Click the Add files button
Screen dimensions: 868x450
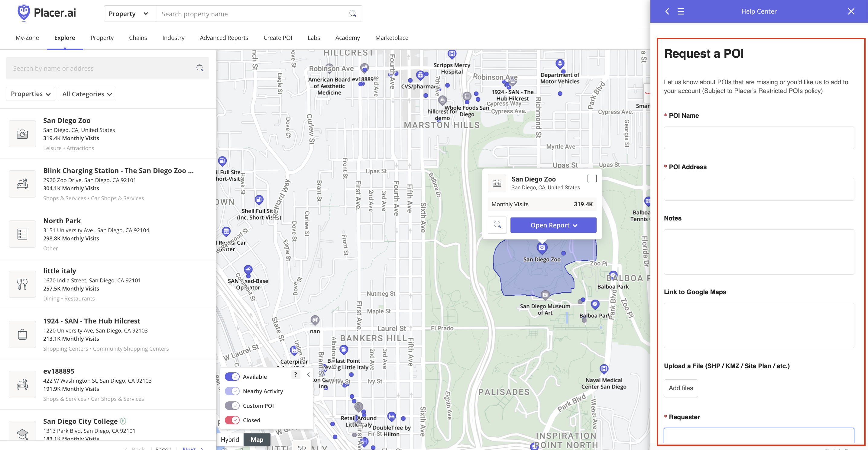pyautogui.click(x=681, y=388)
